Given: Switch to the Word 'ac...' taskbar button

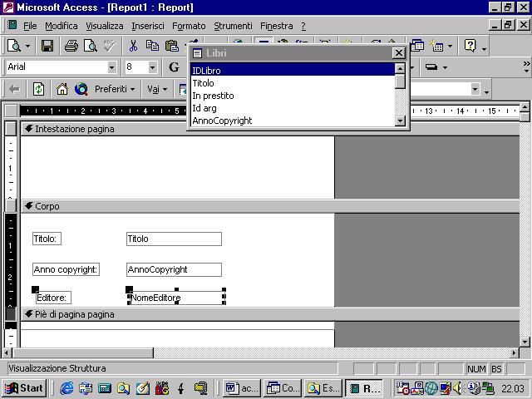Looking at the screenshot, I should (242, 388).
